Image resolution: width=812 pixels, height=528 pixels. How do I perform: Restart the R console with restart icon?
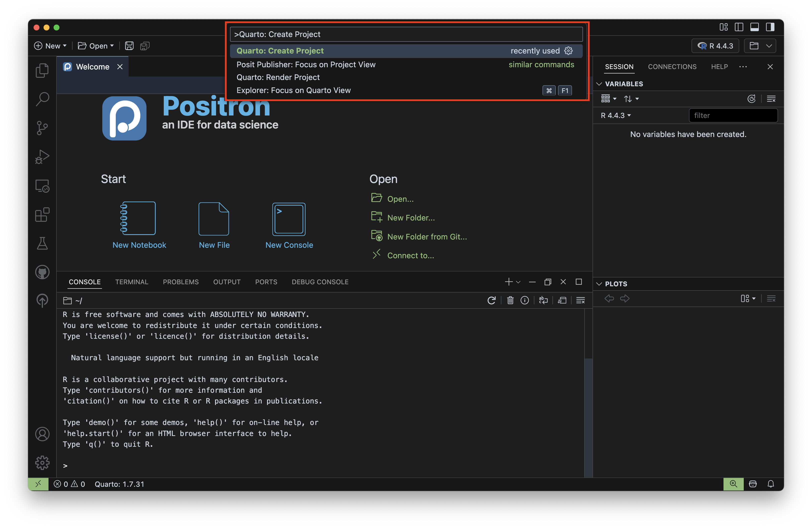(491, 300)
